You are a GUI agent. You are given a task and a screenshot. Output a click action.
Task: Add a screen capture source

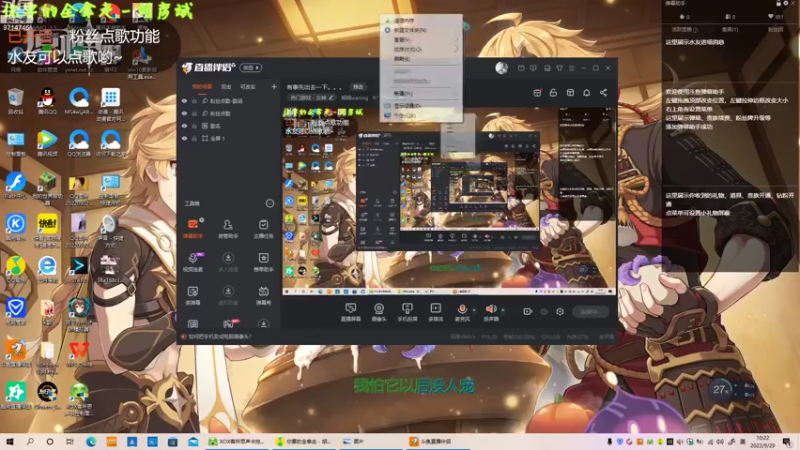[x=351, y=312]
